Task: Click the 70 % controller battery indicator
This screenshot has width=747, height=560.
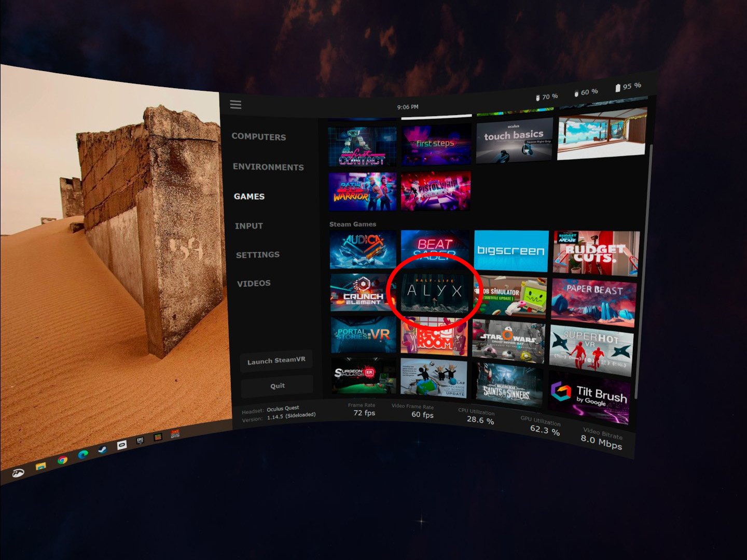Action: coord(547,96)
